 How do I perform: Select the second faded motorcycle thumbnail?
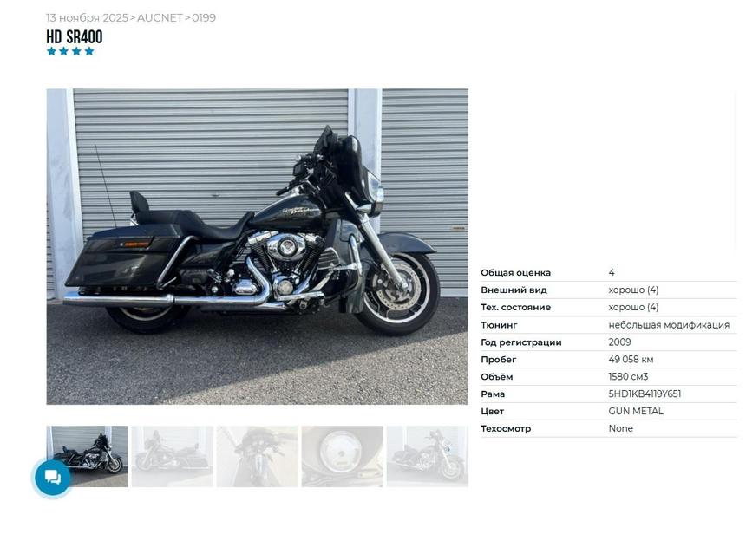pyautogui.click(x=173, y=456)
